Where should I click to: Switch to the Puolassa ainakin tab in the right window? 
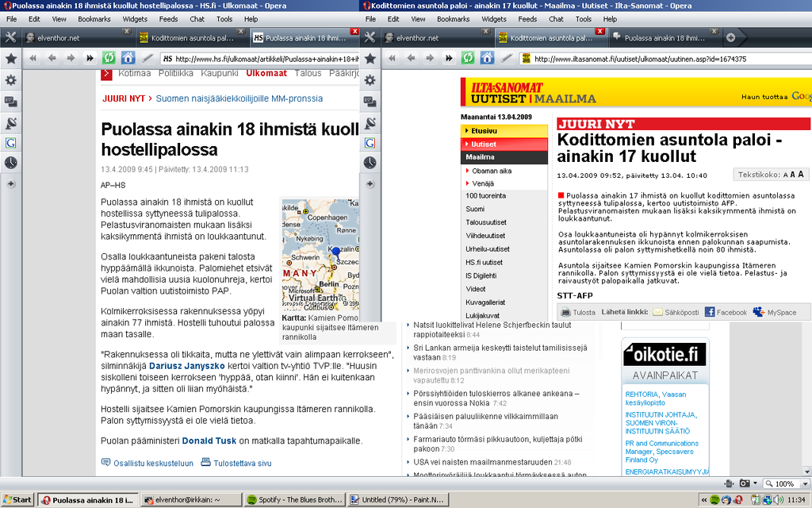coord(664,37)
